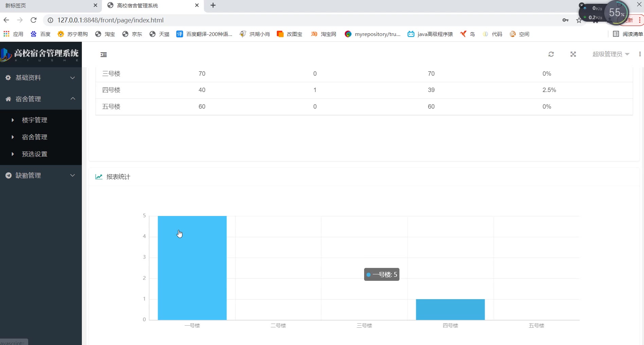View site information icon in address bar
This screenshot has height=345, width=644.
coord(50,20)
